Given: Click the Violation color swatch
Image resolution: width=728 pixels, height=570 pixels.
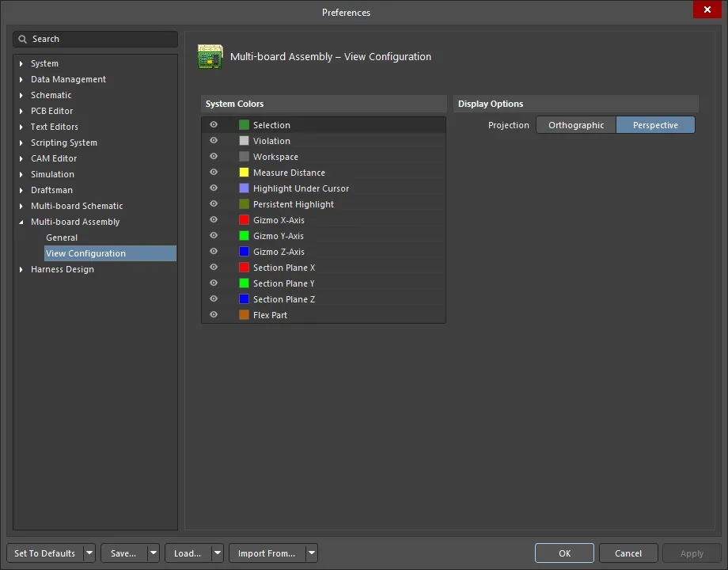Looking at the screenshot, I should pyautogui.click(x=244, y=141).
